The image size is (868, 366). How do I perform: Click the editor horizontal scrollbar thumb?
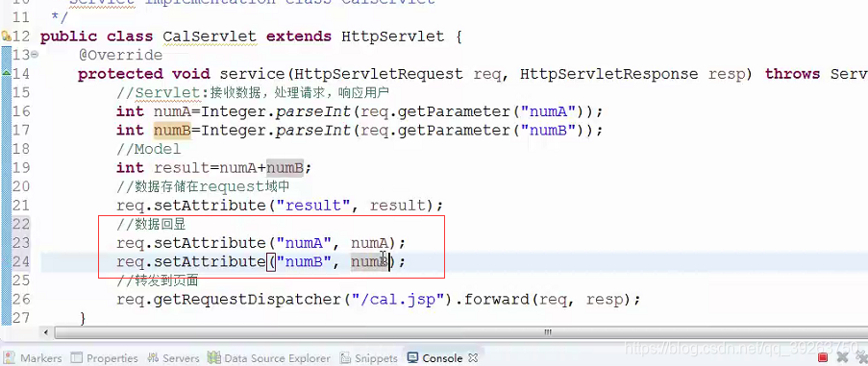548,332
